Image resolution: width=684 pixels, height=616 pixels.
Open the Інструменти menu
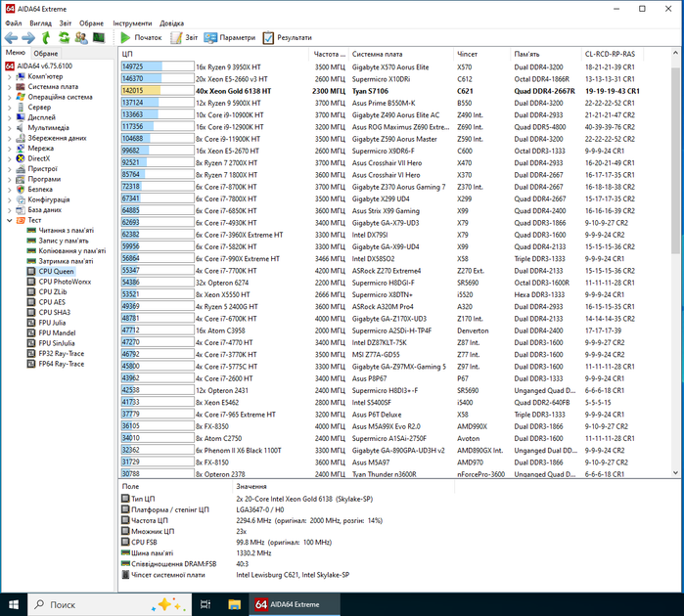pyautogui.click(x=132, y=23)
